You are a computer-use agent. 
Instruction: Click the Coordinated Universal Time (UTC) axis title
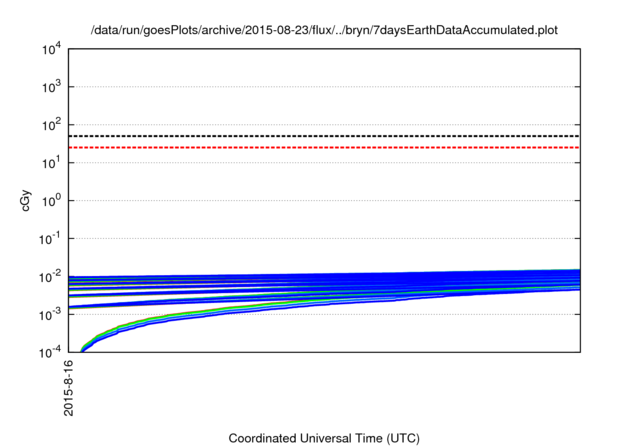tap(324, 439)
